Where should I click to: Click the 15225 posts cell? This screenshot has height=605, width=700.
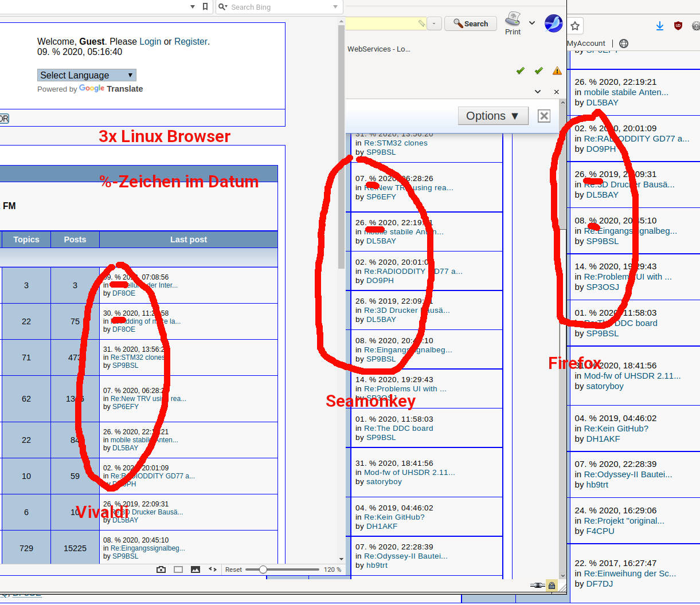tap(75, 548)
